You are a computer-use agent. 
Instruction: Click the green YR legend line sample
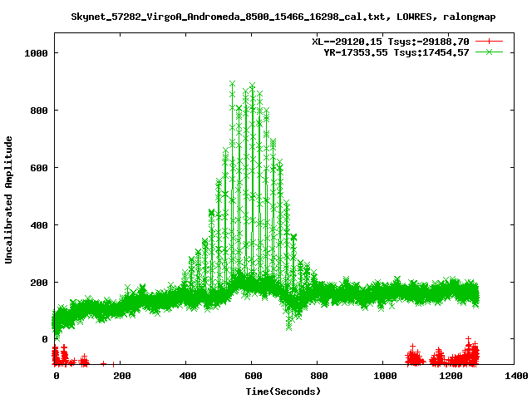pos(489,52)
